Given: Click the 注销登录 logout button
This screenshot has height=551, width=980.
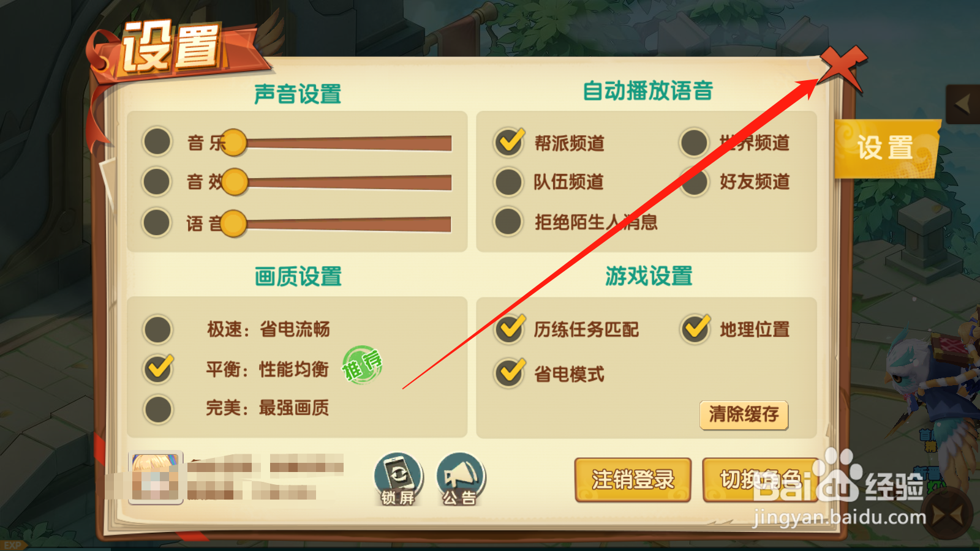Looking at the screenshot, I should tap(633, 479).
